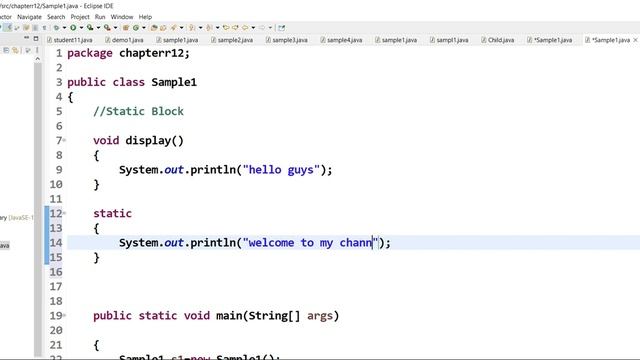Viewport: 640px width, 360px height.
Task: Click the New Java Class icon
Action: tap(136, 28)
